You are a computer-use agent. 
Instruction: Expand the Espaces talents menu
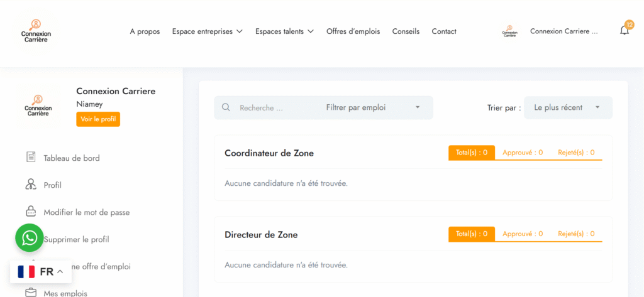284,31
